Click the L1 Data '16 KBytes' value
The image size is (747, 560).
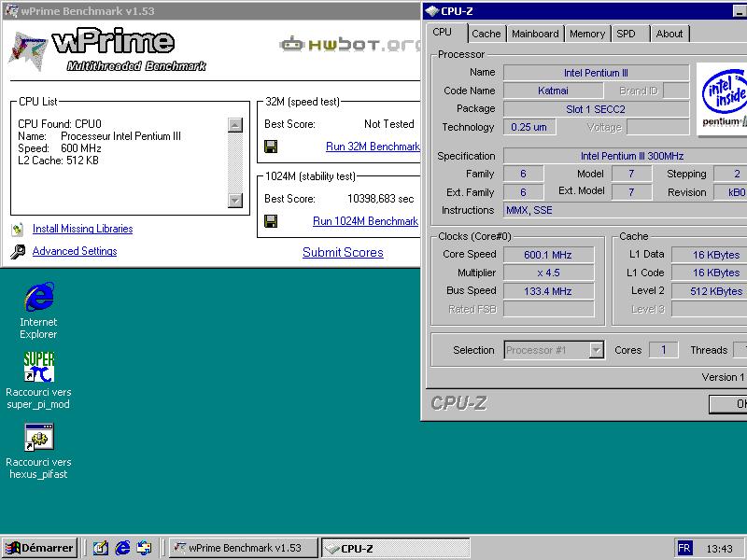tap(710, 255)
